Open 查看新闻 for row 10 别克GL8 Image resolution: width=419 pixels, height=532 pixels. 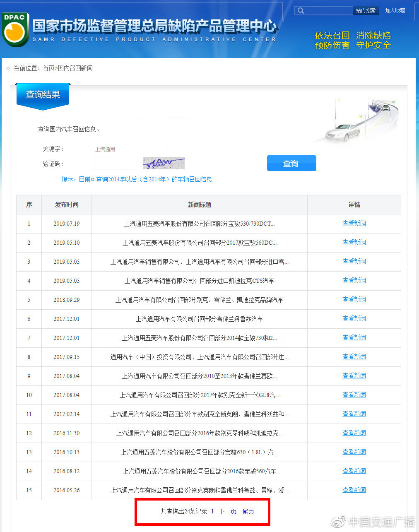pyautogui.click(x=354, y=395)
